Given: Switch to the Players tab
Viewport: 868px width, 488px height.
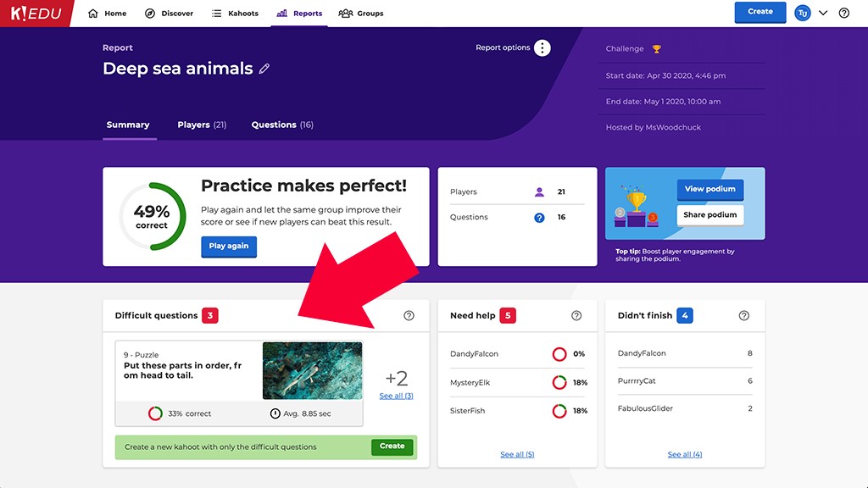Looking at the screenshot, I should (202, 125).
